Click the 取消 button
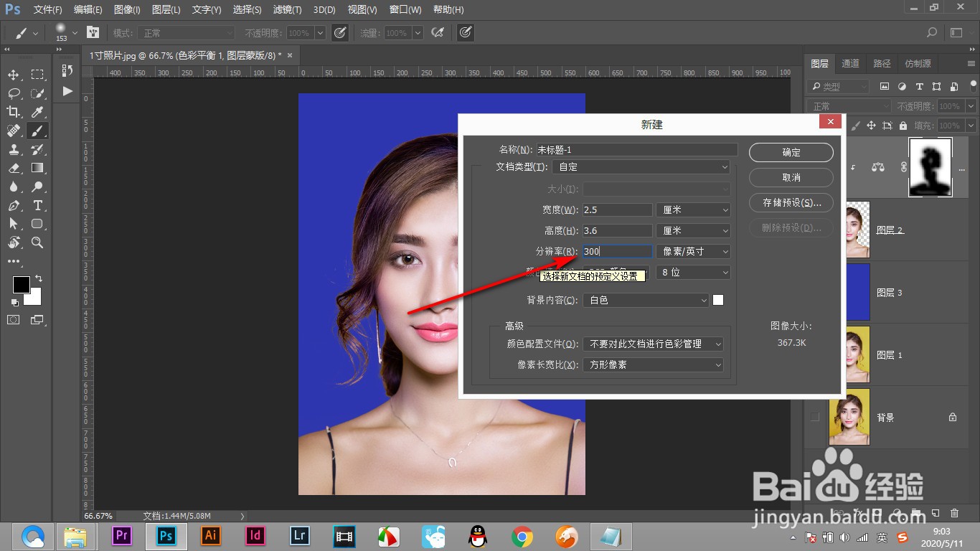 [791, 177]
